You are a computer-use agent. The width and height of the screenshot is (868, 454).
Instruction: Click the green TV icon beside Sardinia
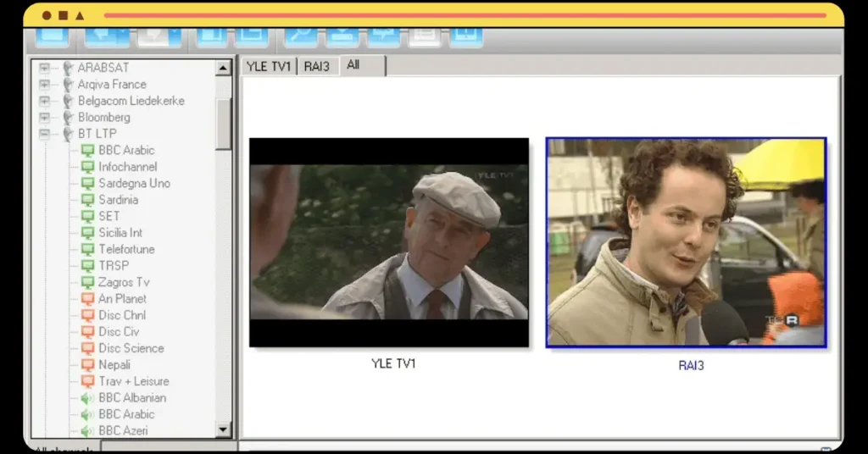(x=87, y=200)
